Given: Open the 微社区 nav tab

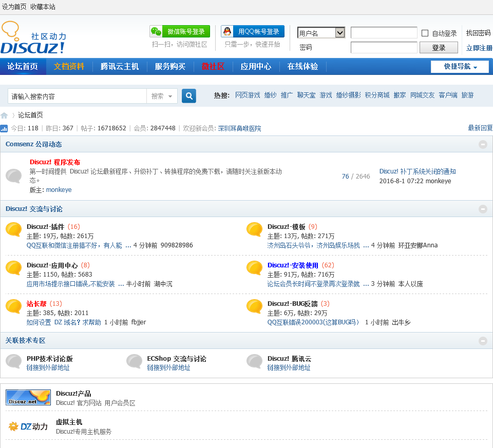Looking at the screenshot, I should point(213,67).
